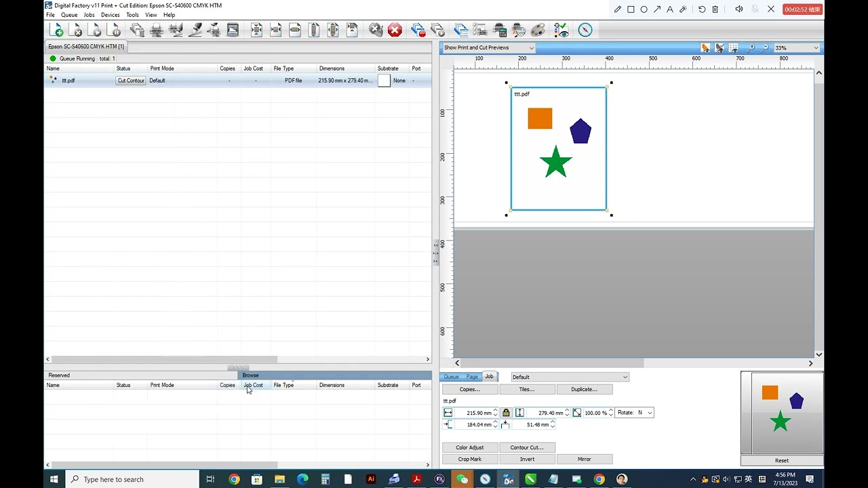Click the horizontal offset input field

click(x=473, y=424)
